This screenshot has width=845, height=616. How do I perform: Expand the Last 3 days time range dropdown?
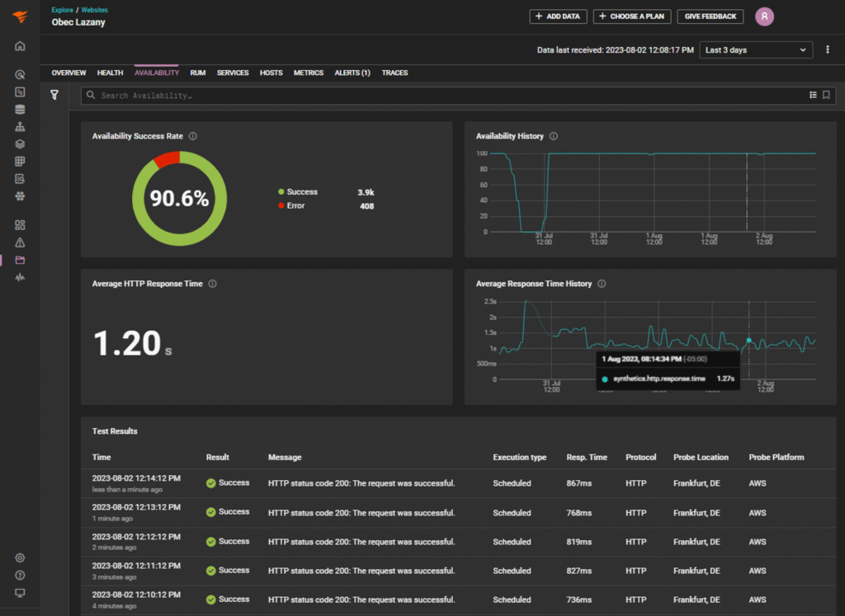click(x=756, y=50)
